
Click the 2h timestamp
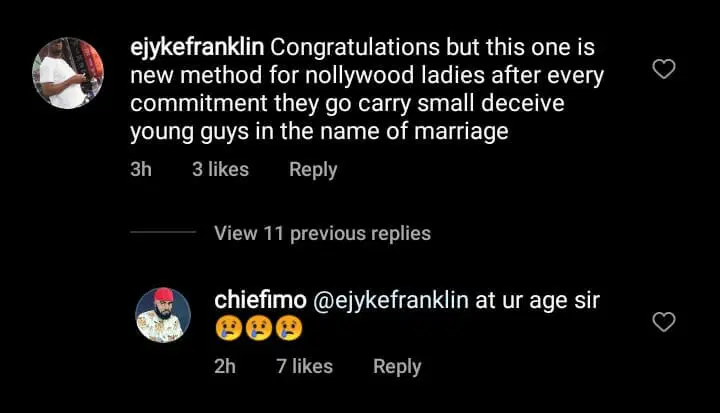[x=225, y=366]
